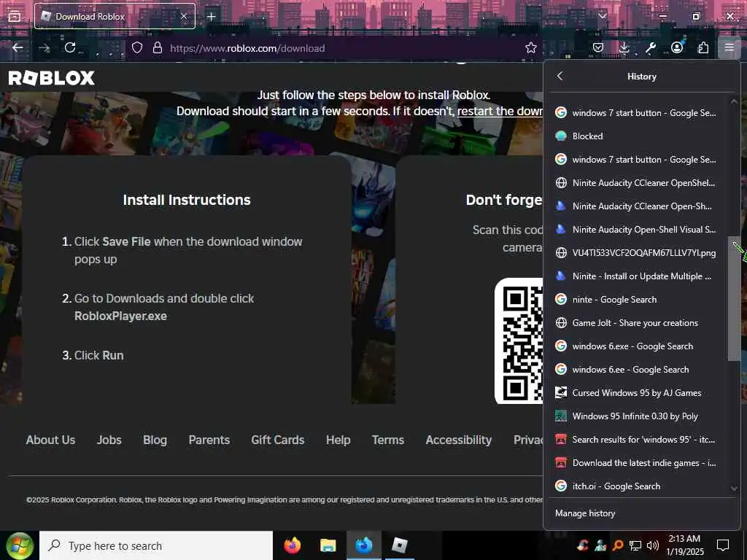Open the Parents footer link
Viewport: 747px width, 560px height.
click(x=209, y=440)
